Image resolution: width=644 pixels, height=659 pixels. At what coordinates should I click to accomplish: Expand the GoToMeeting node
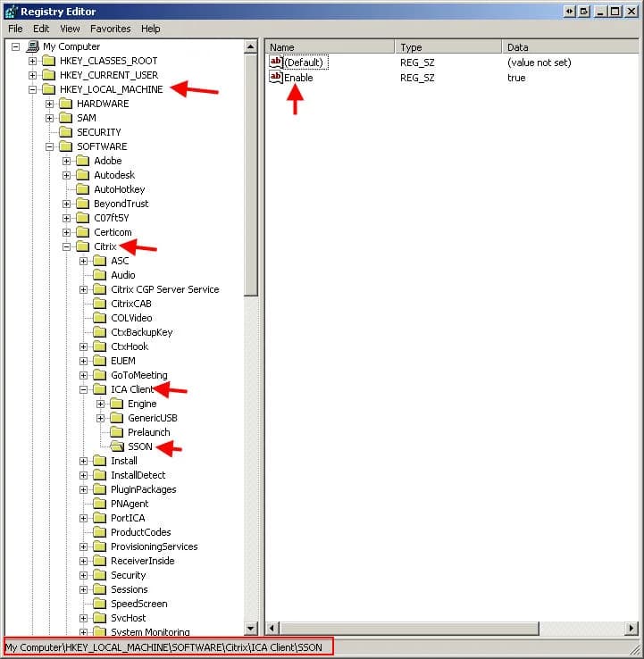click(x=83, y=375)
